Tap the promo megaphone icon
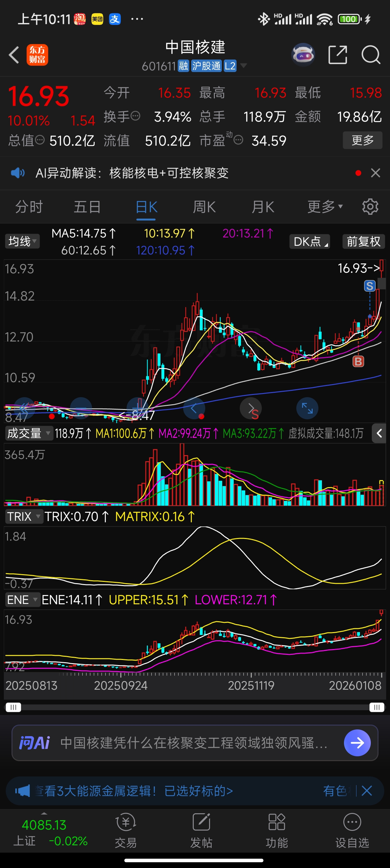Image resolution: width=390 pixels, height=868 pixels. [23, 791]
